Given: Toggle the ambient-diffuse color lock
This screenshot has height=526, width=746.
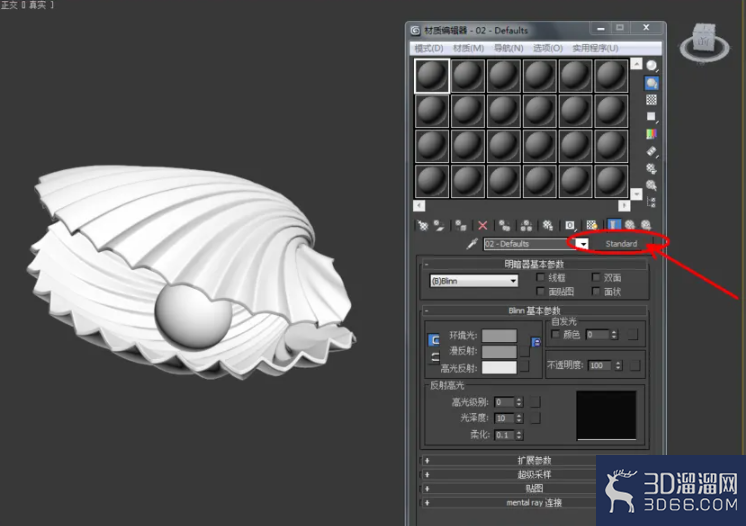Looking at the screenshot, I should pyautogui.click(x=433, y=340).
